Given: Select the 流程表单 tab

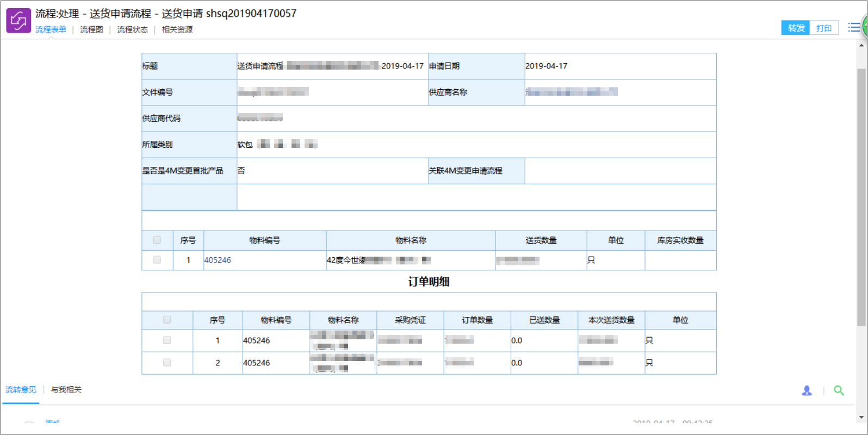Looking at the screenshot, I should [x=51, y=29].
